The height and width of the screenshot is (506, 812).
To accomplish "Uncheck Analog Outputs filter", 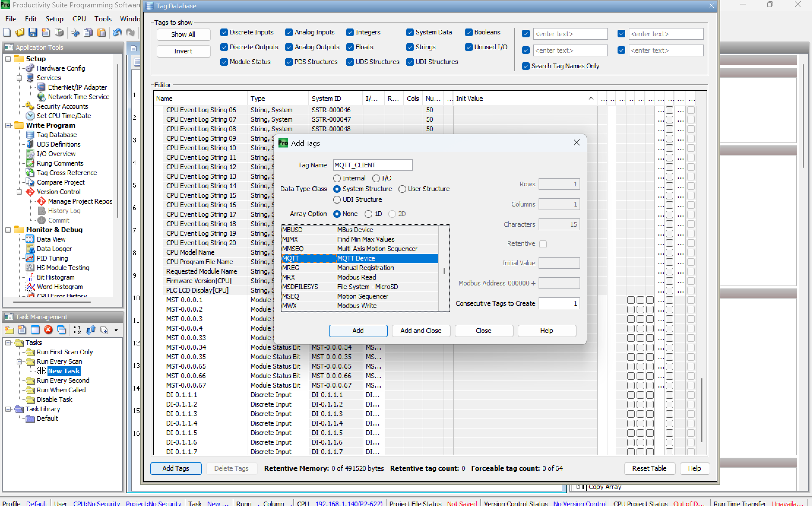I will (289, 47).
